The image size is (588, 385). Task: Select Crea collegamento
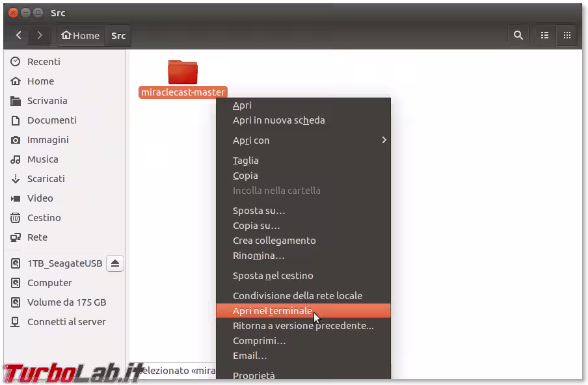[303, 241]
